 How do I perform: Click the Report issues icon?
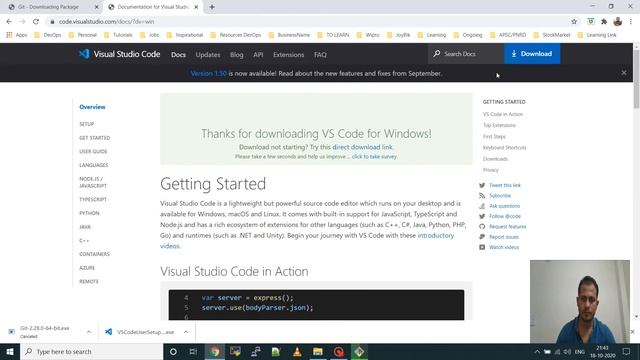tap(482, 237)
